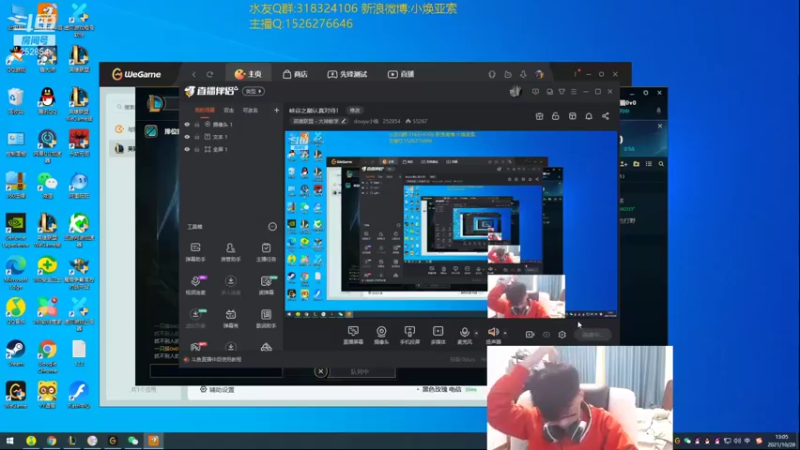Viewport: 800px width, 450px height.
Task: Expand the speaker options arrow
Action: click(x=505, y=334)
